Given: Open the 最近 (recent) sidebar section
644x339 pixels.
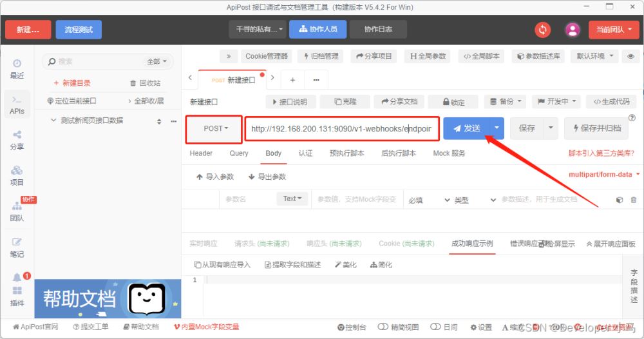Looking at the screenshot, I should point(17,69).
